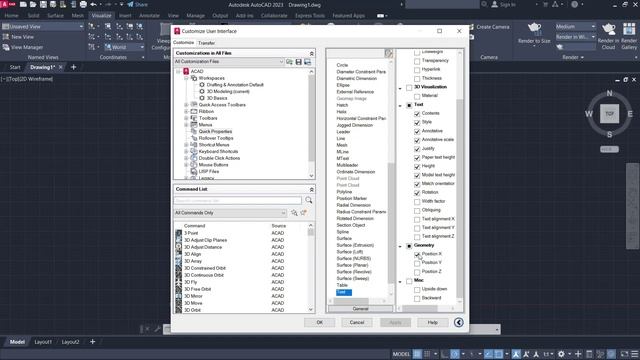This screenshot has height=360, width=640.
Task: Check the Transparency property checkbox
Action: click(x=417, y=61)
